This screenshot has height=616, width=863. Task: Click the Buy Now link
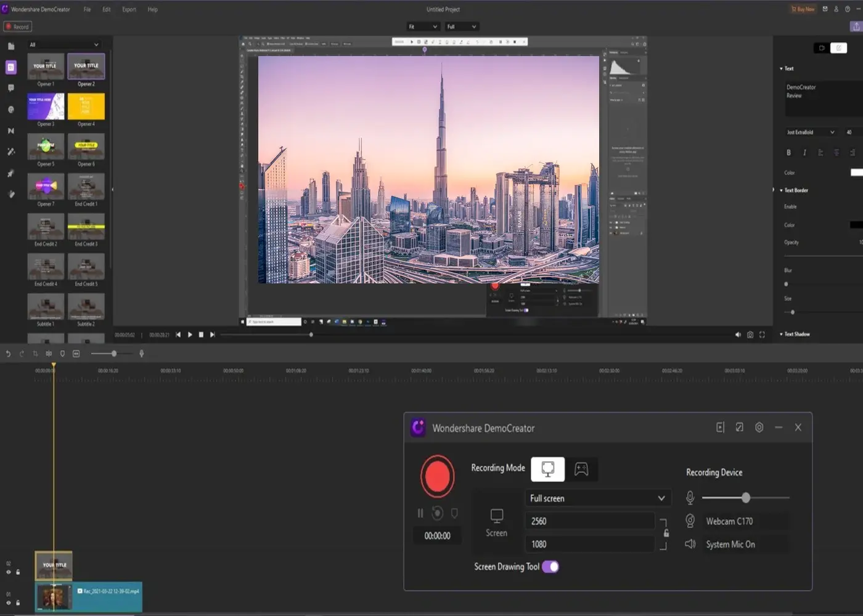tap(803, 9)
